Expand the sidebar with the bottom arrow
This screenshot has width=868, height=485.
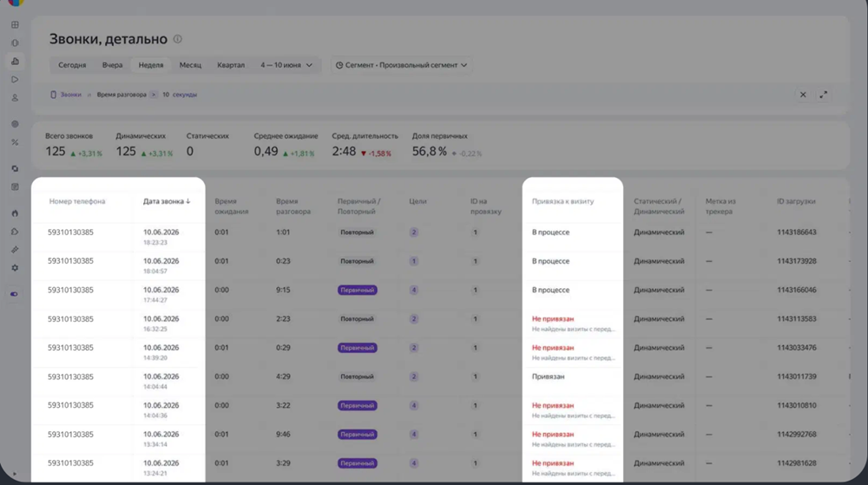15,474
